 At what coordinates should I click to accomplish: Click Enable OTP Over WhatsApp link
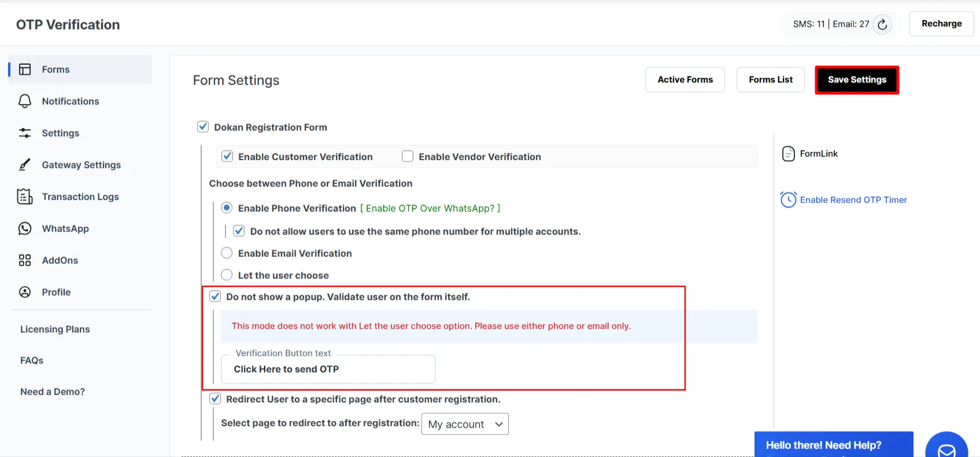430,208
